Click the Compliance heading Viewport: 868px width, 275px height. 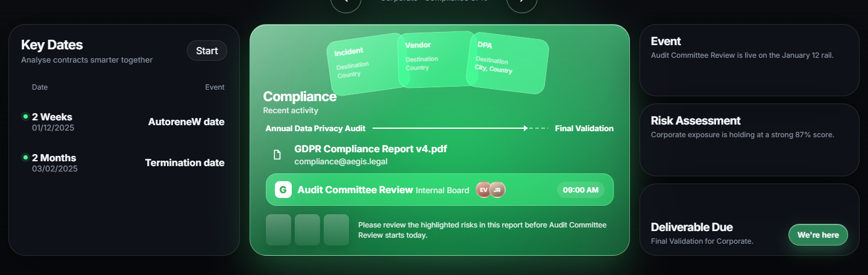click(300, 96)
